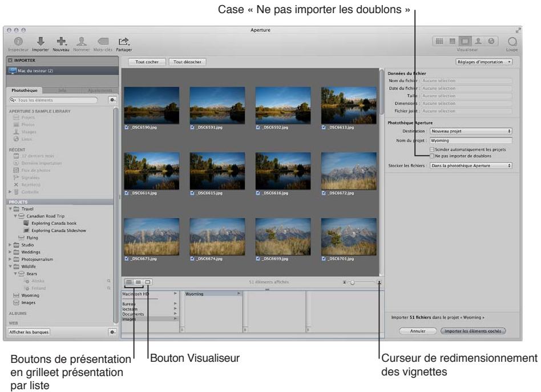Open Réglages d'importation dropdown
541x392 pixels.
point(484,62)
